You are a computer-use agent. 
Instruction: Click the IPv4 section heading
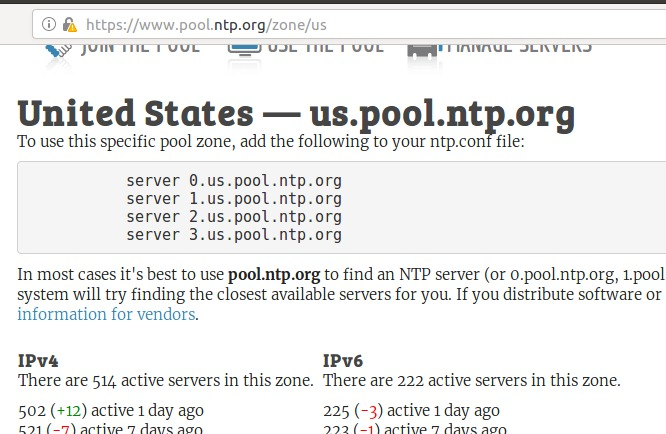click(38, 361)
